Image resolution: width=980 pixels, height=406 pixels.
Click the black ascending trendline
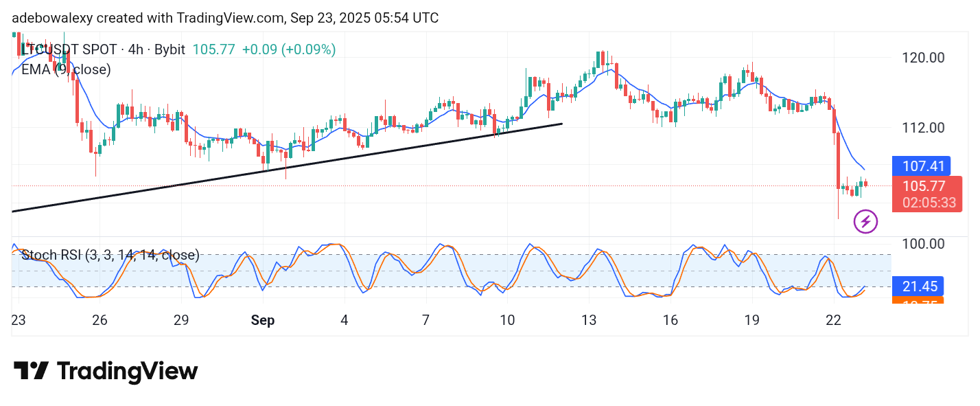pos(287,167)
